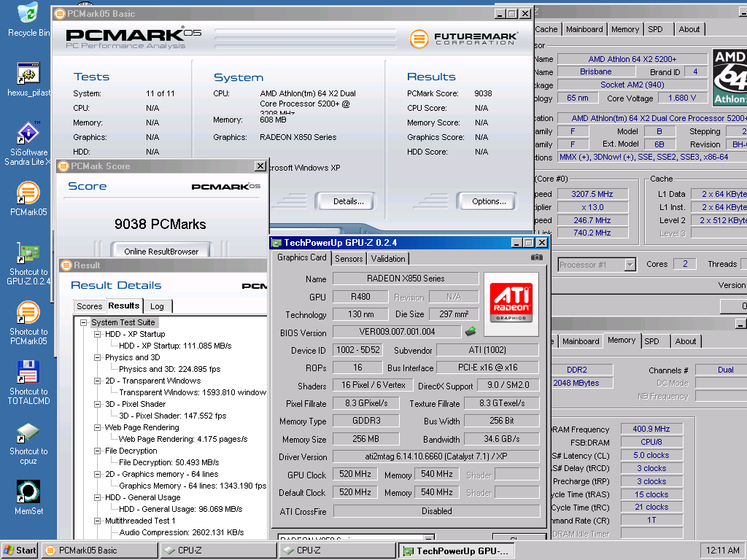Select TechPowerUp GPU taskbar button
Screen dimensions: 747x560
tap(456, 551)
